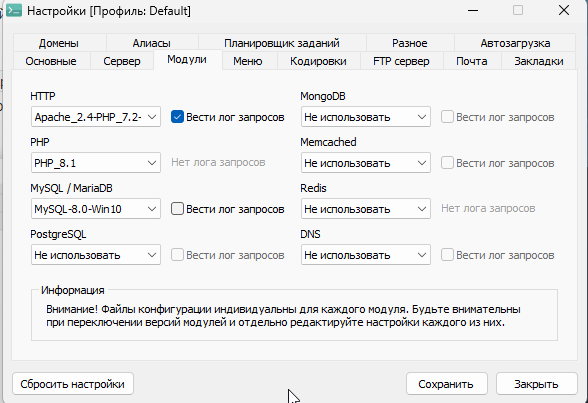The image size is (588, 403).
Task: Open the Закладки tab
Action: [538, 61]
